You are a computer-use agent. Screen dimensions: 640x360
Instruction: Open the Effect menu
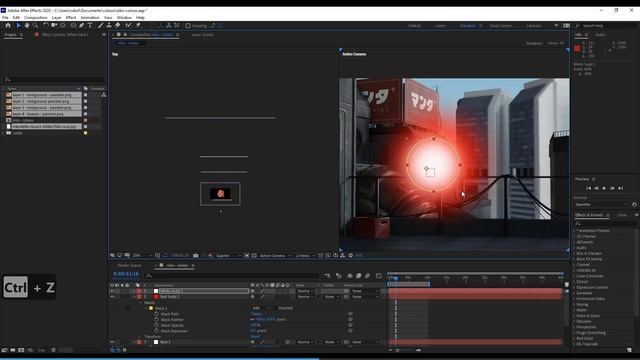click(71, 18)
